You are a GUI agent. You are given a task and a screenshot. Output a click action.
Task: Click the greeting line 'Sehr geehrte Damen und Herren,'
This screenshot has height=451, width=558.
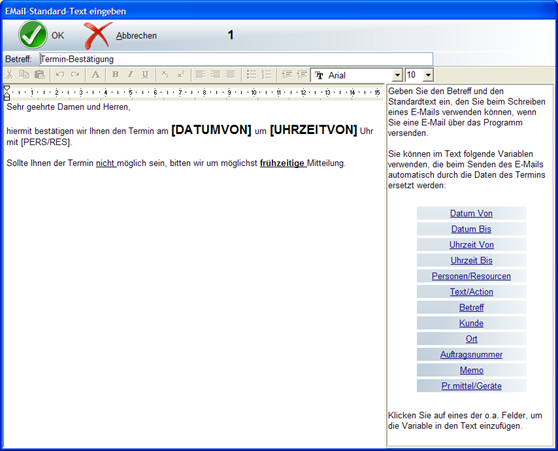(x=69, y=107)
